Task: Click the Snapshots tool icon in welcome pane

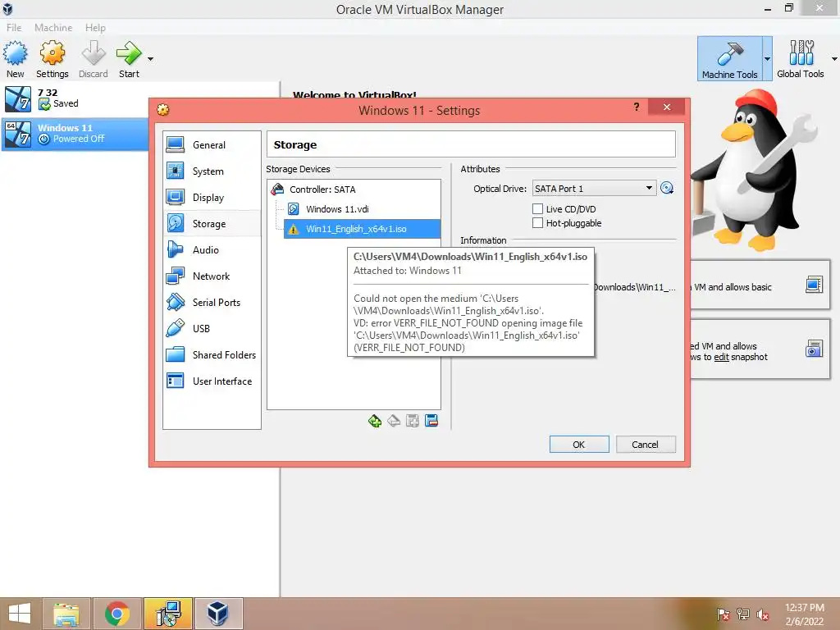Action: [x=814, y=349]
